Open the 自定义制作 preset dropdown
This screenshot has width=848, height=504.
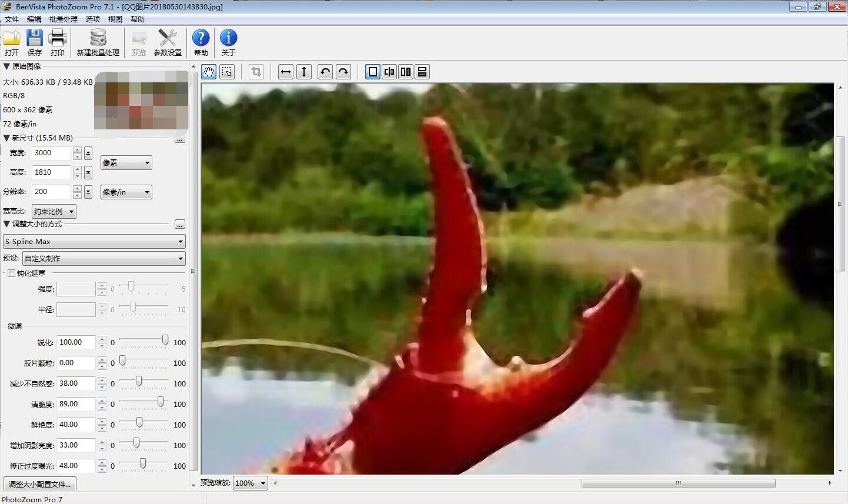point(104,259)
